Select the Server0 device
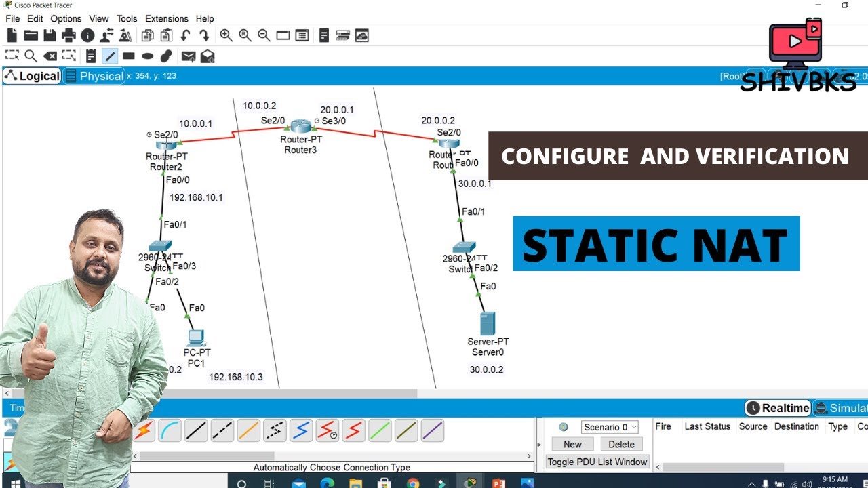 (x=488, y=323)
